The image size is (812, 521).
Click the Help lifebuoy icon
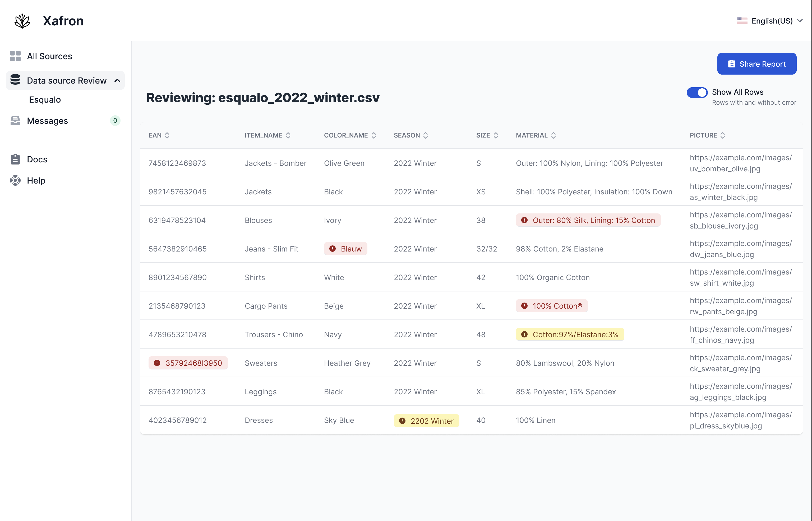15,180
